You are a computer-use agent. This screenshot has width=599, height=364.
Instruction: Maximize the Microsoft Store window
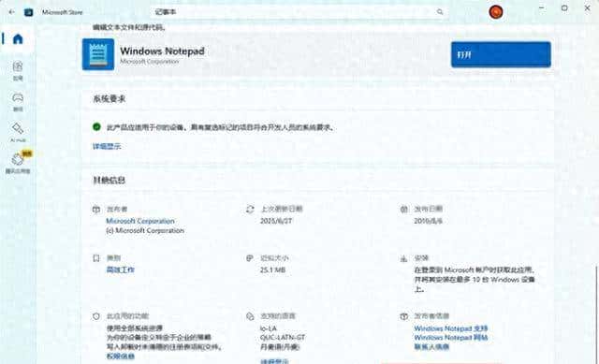564,8
